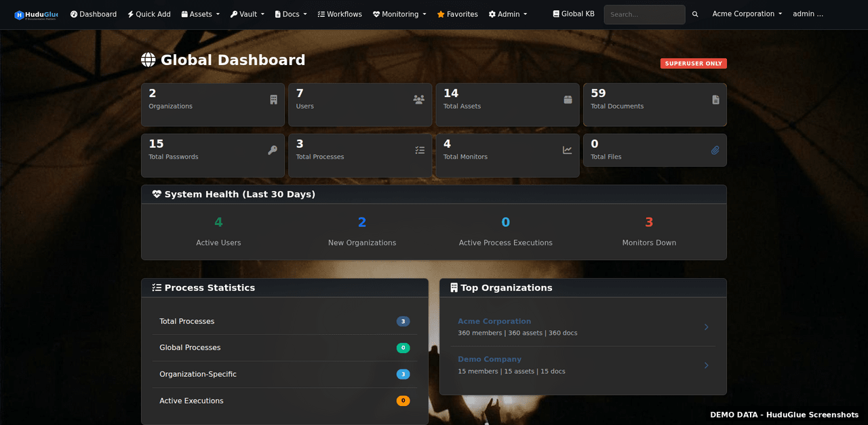Open the Demo Company organization link
The height and width of the screenshot is (425, 868).
click(490, 359)
